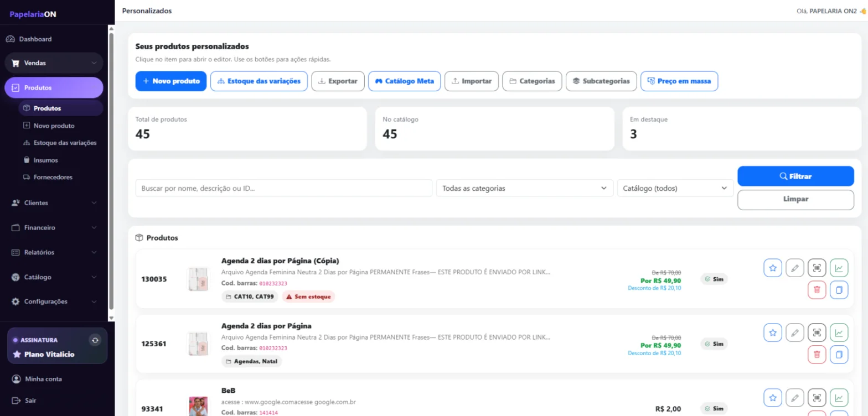Viewport: 868px width, 416px height.
Task: Open barcode scanner icon for product 130035
Action: click(x=817, y=268)
